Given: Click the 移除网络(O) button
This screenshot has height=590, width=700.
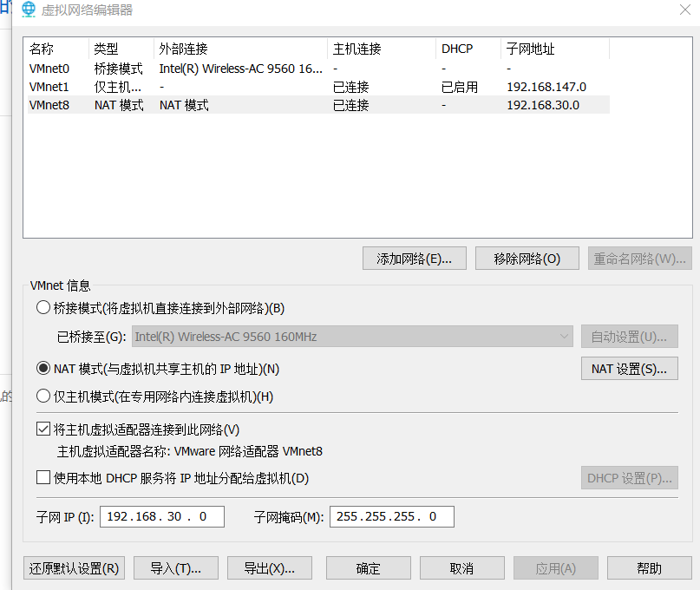Looking at the screenshot, I should click(x=527, y=259).
